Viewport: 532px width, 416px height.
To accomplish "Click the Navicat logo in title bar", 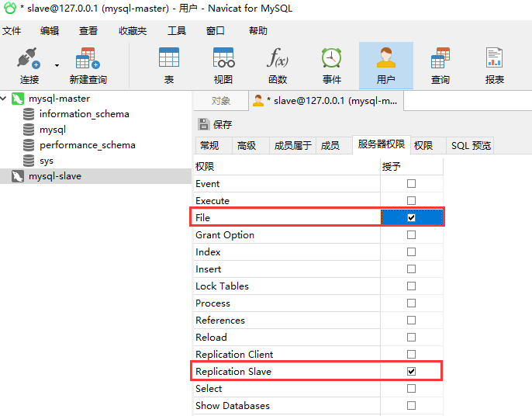I will tap(10, 9).
